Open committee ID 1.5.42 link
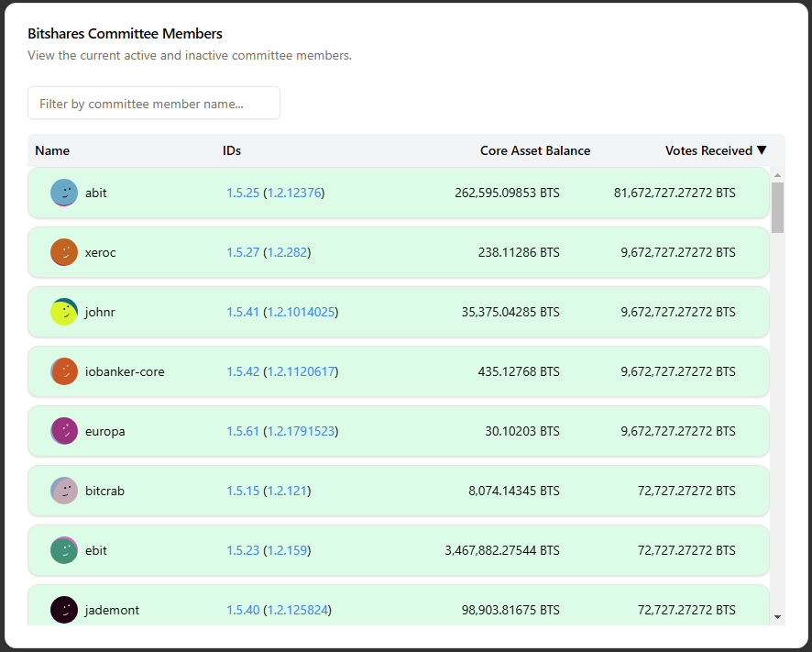This screenshot has height=652, width=812. (243, 371)
